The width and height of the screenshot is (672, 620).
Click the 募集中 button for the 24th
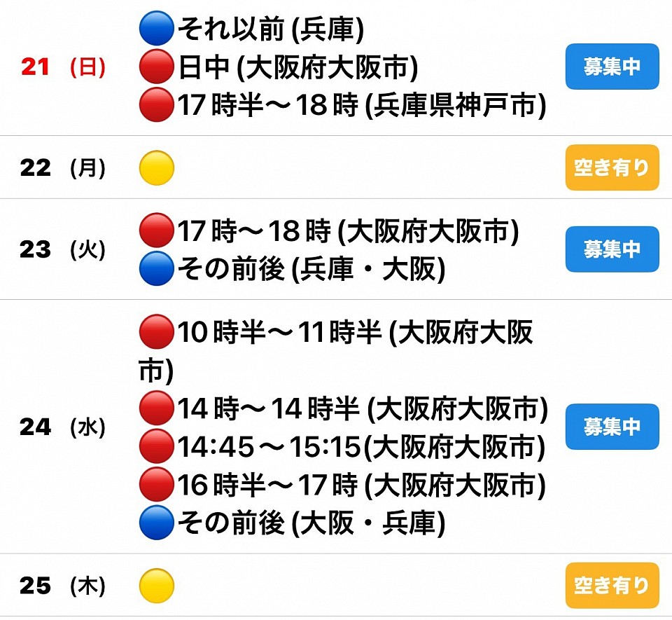612,426
